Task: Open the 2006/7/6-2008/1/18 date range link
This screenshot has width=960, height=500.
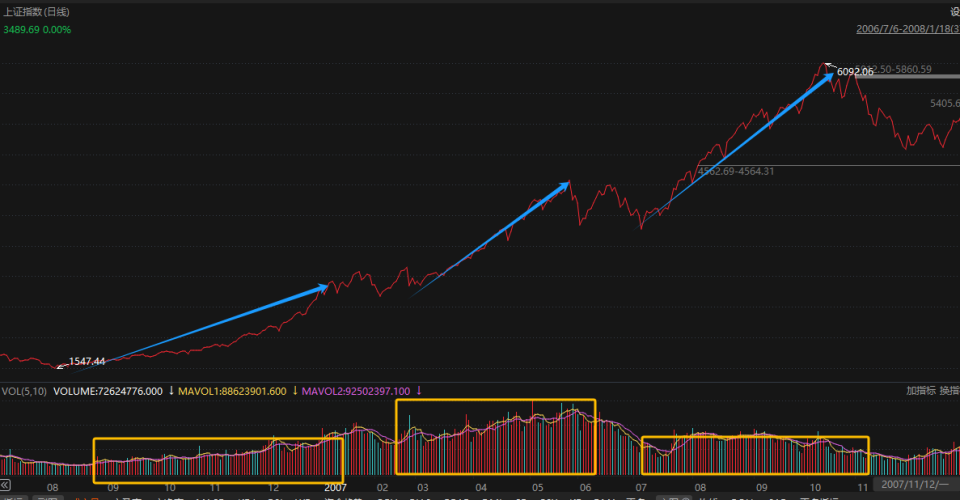Action: pyautogui.click(x=908, y=29)
